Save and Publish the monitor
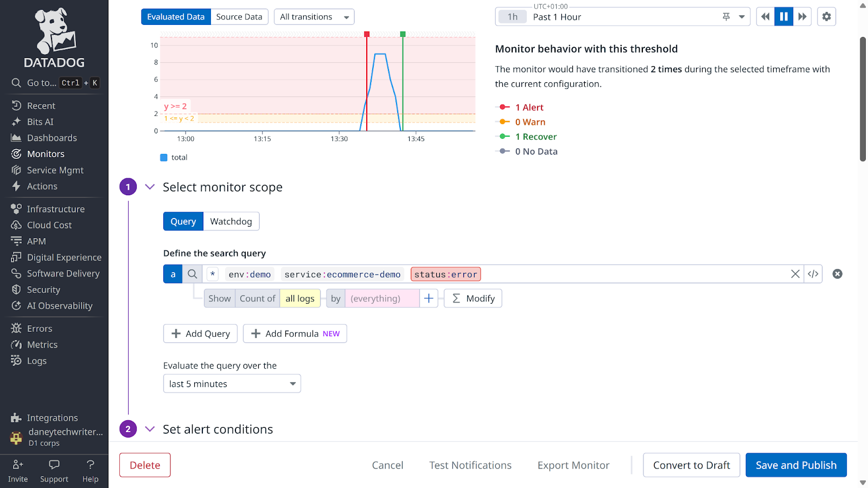The width and height of the screenshot is (868, 488). point(796,465)
